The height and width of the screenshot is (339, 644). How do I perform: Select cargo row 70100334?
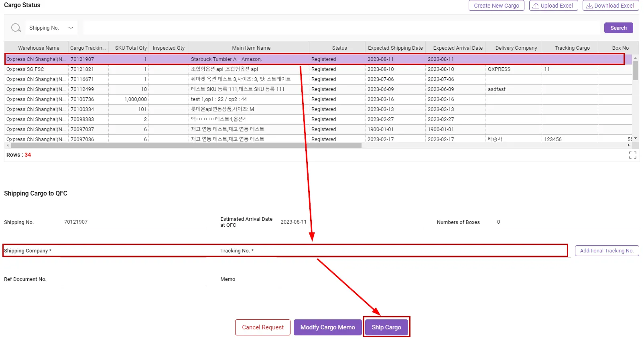(x=318, y=109)
